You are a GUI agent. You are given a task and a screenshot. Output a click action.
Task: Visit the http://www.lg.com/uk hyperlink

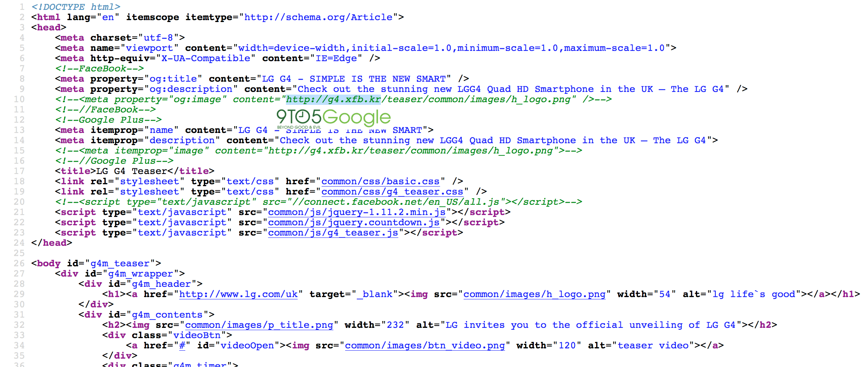pyautogui.click(x=238, y=294)
